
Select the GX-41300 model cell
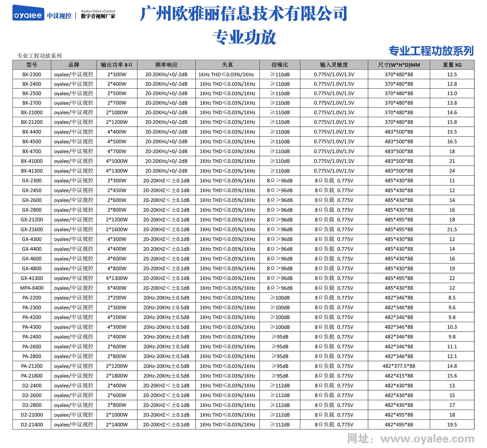tap(32, 278)
